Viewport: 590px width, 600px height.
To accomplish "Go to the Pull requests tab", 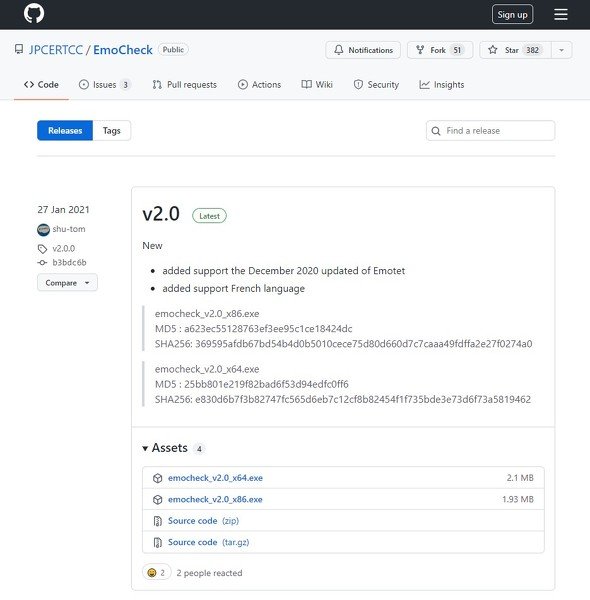I will click(x=184, y=85).
